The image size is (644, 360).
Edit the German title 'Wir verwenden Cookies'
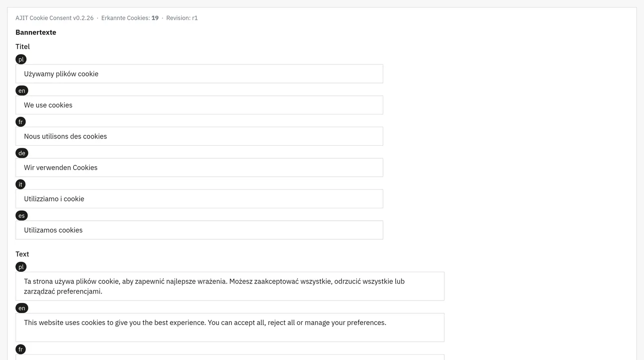tap(199, 168)
